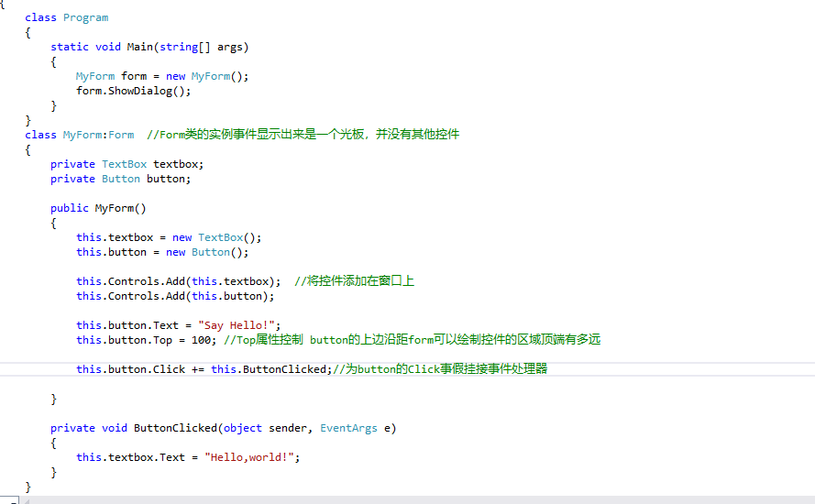This screenshot has height=504, width=815.
Task: Click "this.ButtonClicked;" on the event subscription line
Action: [271, 369]
